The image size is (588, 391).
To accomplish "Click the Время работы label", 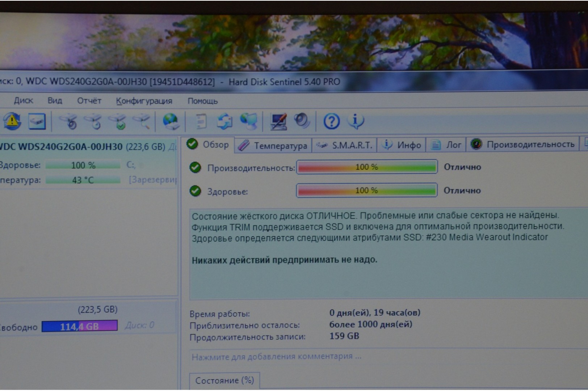I will (220, 314).
